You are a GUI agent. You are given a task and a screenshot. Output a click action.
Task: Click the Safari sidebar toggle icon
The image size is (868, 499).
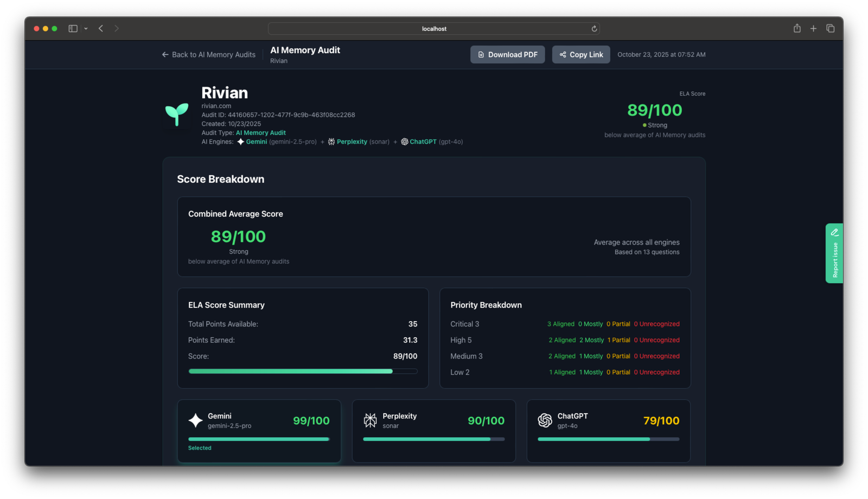click(73, 28)
